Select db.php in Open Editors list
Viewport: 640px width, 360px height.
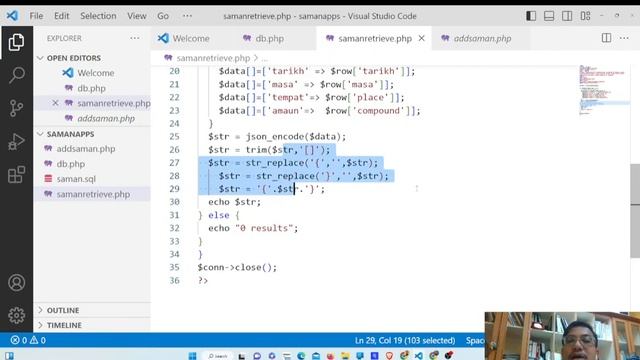click(91, 88)
